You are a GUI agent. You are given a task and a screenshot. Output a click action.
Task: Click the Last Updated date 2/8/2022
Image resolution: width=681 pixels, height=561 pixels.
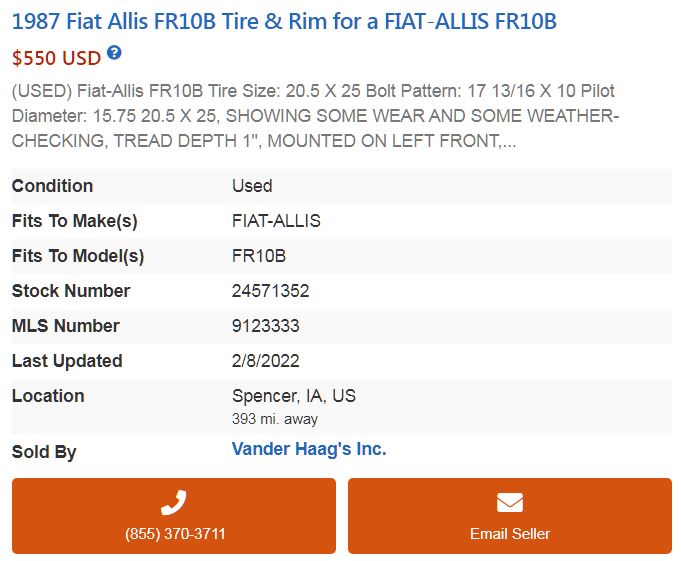[266, 361]
